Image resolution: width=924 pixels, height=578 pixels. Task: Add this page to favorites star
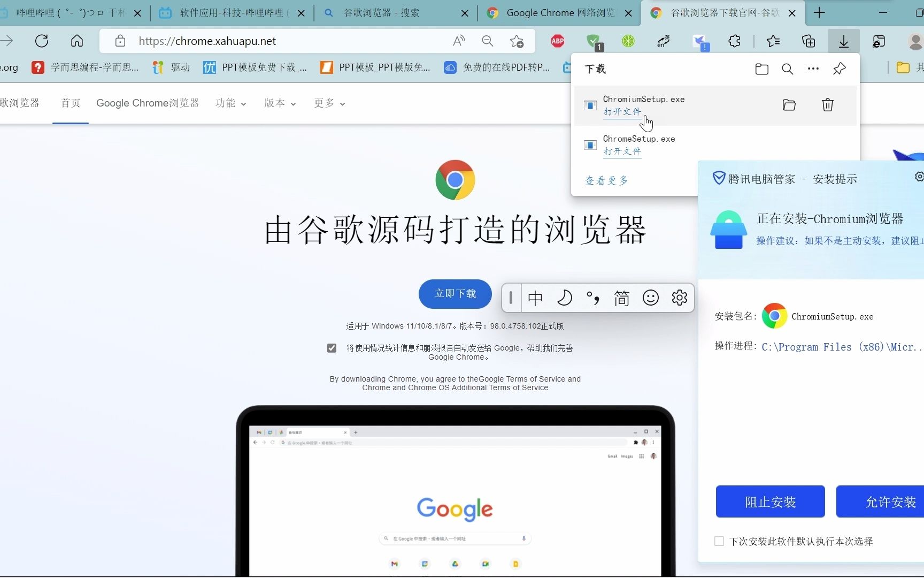coord(517,41)
